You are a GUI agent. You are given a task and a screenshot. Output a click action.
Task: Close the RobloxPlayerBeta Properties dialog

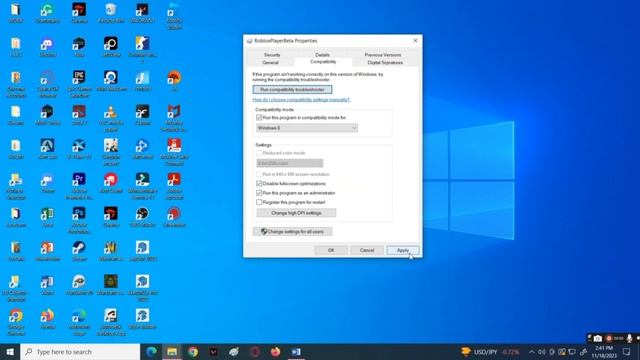(415, 40)
